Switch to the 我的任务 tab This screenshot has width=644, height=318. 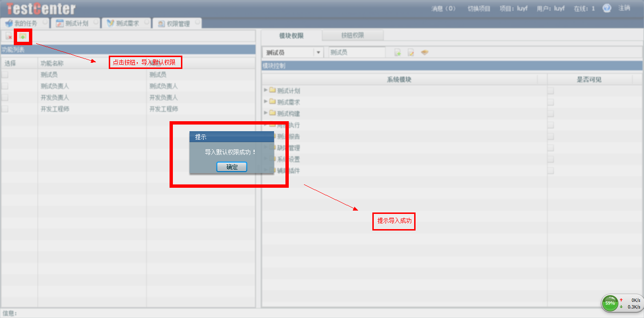click(26, 23)
